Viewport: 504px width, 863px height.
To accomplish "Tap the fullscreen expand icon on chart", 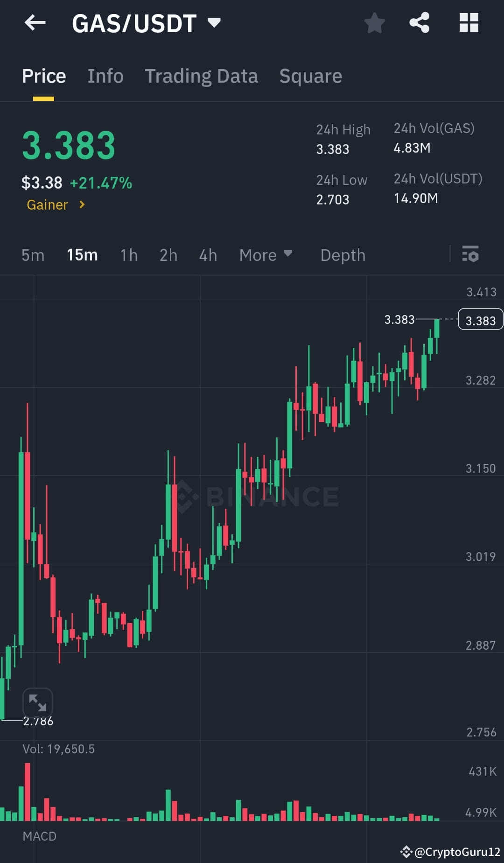I will 38,702.
